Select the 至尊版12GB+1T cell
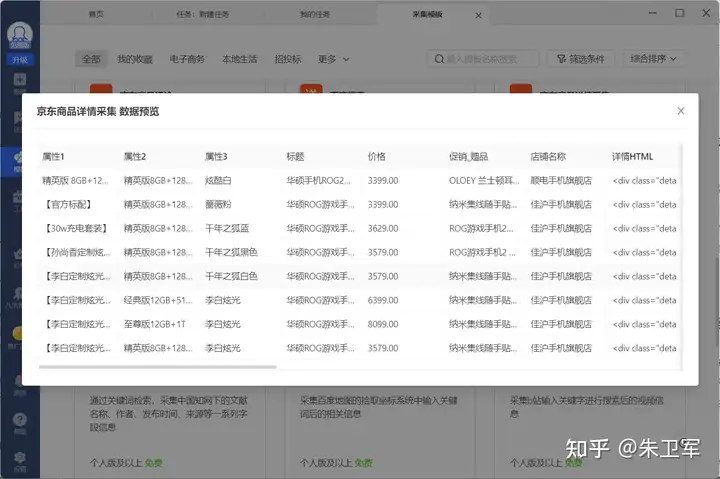 (x=155, y=324)
